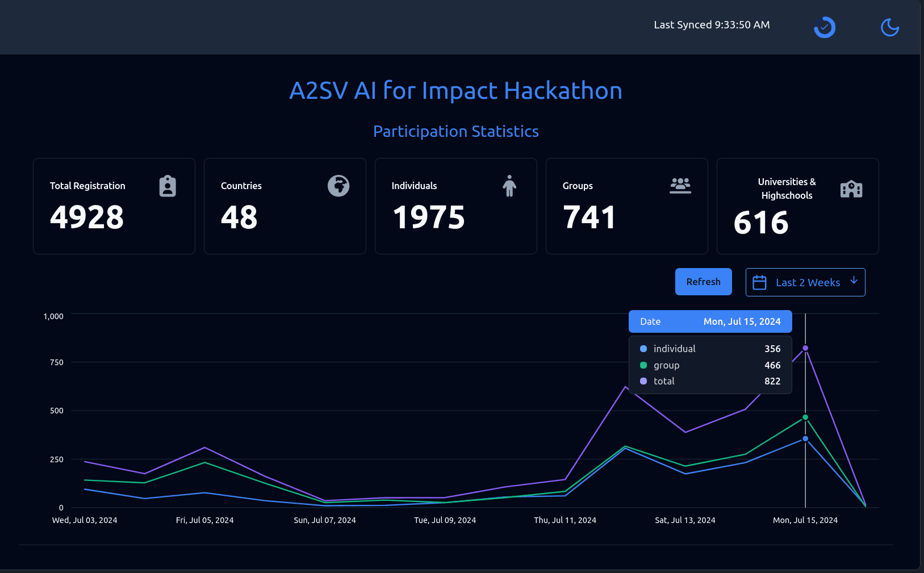Click the Universities & Highschools value 616

point(761,222)
